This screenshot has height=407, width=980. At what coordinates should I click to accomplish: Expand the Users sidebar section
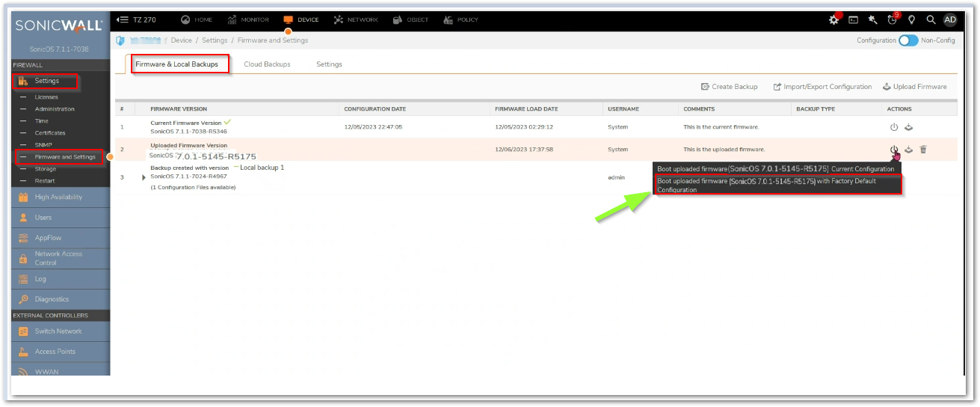point(43,218)
